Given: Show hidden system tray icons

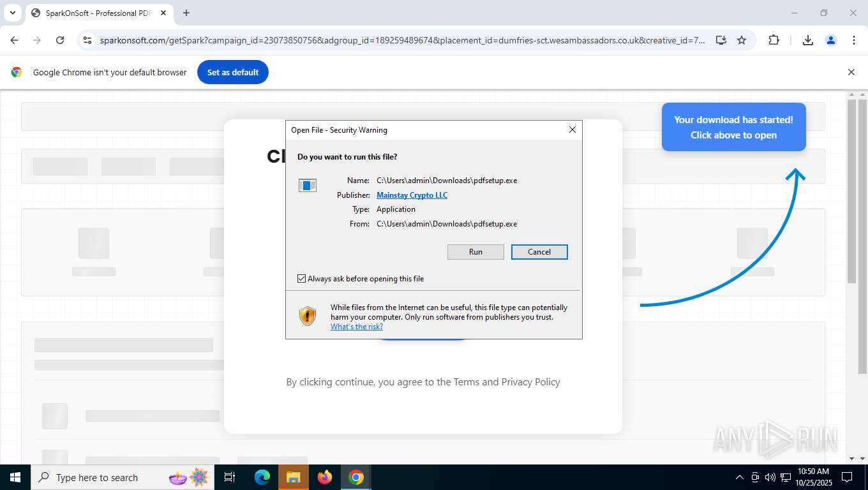Looking at the screenshot, I should (x=740, y=477).
